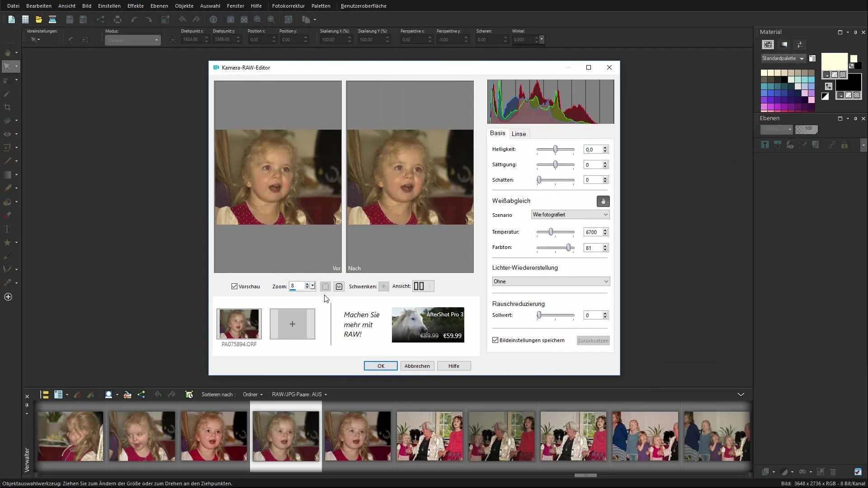Pin the Ebenen palette
Viewport: 868px width, 488px height.
coord(855,118)
